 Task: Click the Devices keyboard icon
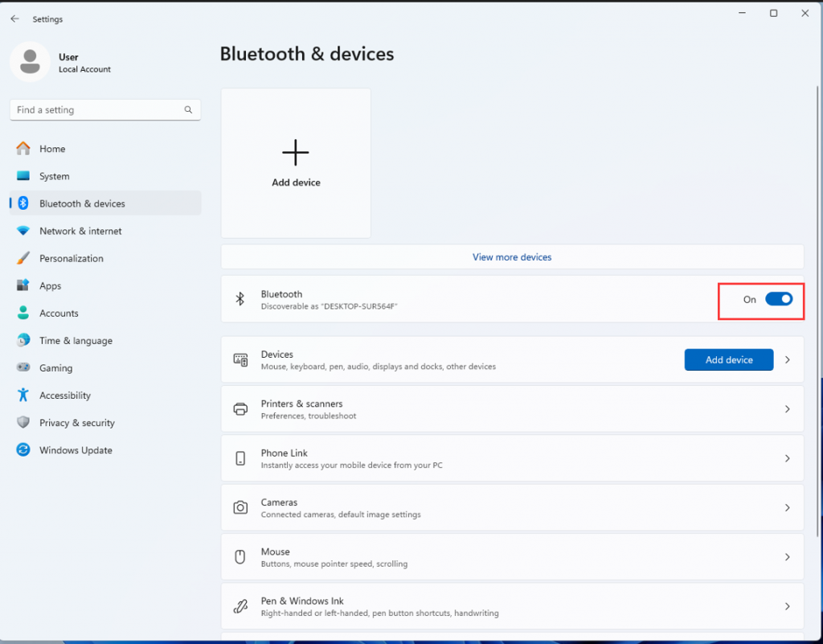pyautogui.click(x=240, y=359)
